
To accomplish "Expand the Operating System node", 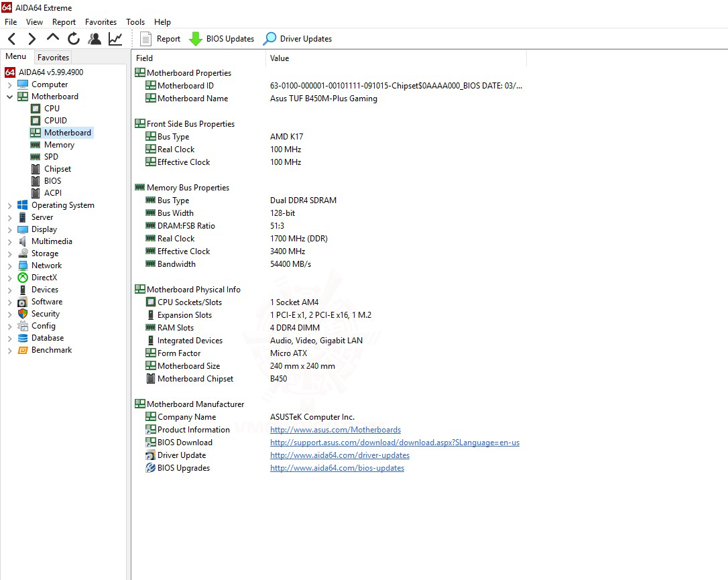I will [x=10, y=206].
